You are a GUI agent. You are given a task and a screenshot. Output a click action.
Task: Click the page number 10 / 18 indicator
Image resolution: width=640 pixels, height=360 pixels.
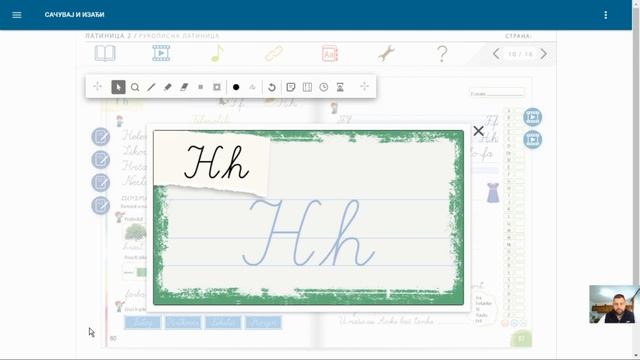(520, 54)
